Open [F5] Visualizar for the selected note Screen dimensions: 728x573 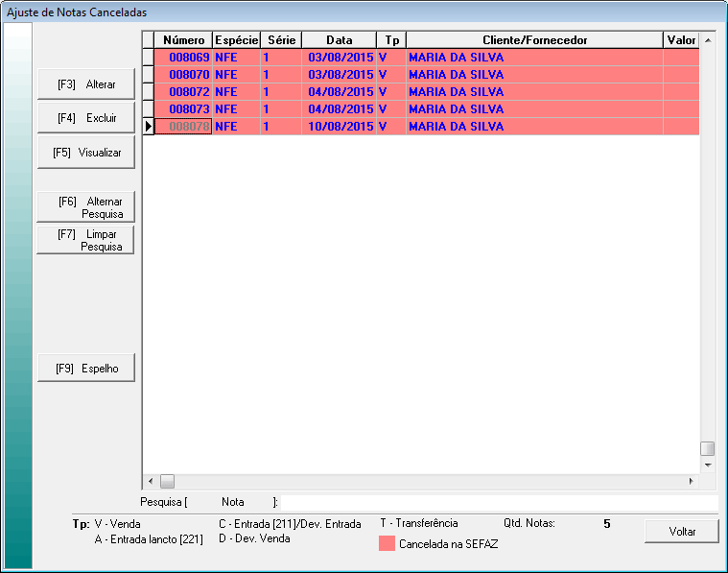pyautogui.click(x=85, y=153)
